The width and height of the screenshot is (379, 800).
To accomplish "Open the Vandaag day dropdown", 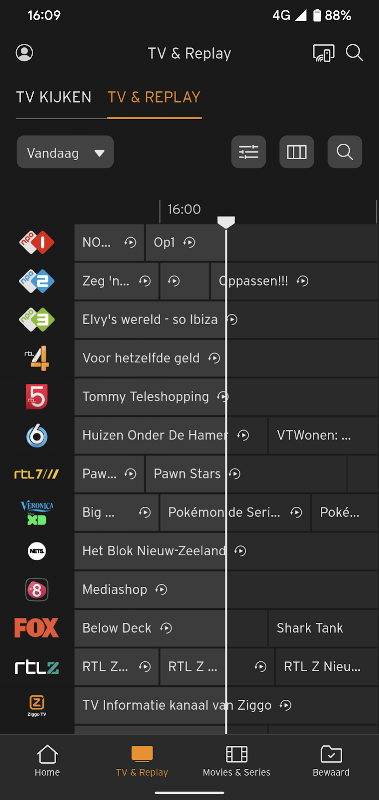I will click(65, 152).
